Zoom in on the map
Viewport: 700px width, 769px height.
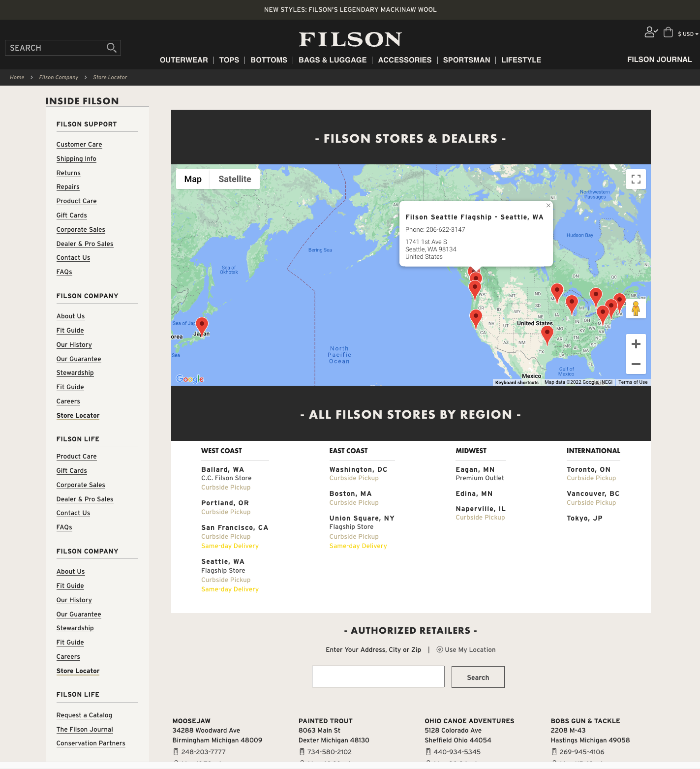(636, 344)
